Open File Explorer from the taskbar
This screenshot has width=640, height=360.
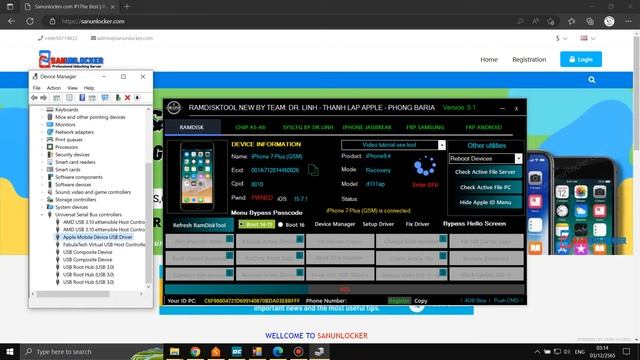click(x=175, y=351)
